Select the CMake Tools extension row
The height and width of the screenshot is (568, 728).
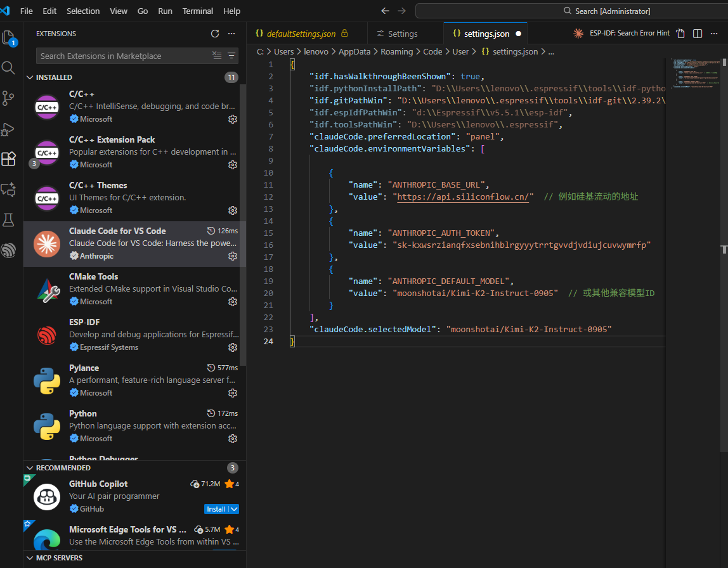point(134,289)
